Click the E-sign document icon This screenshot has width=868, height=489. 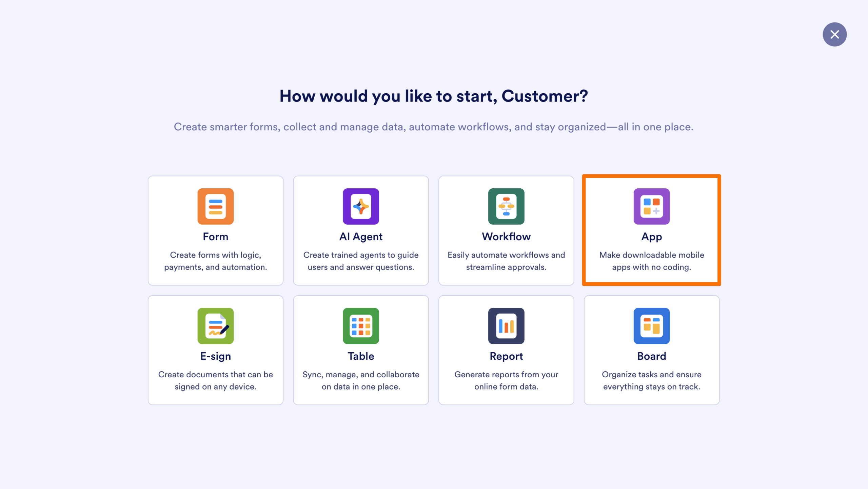(216, 326)
